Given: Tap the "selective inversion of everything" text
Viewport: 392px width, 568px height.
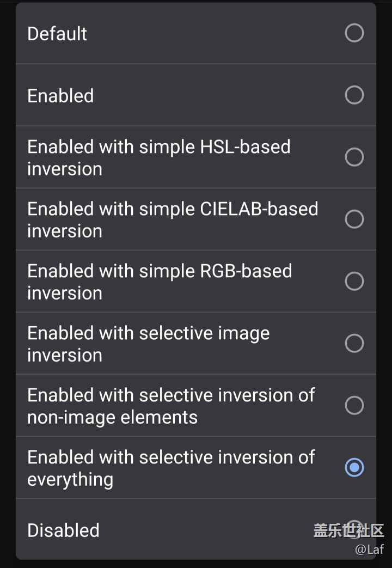Looking at the screenshot, I should [x=171, y=468].
